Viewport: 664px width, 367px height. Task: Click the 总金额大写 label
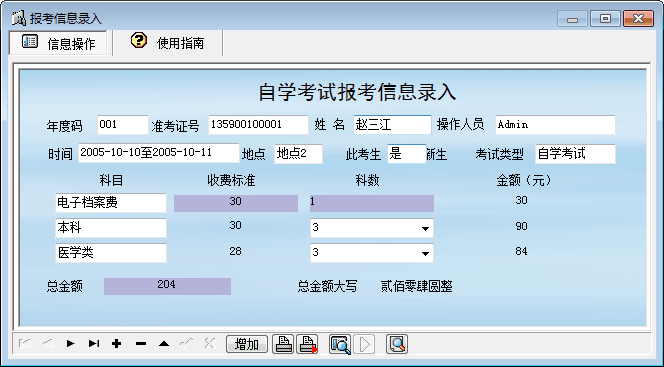click(x=327, y=287)
